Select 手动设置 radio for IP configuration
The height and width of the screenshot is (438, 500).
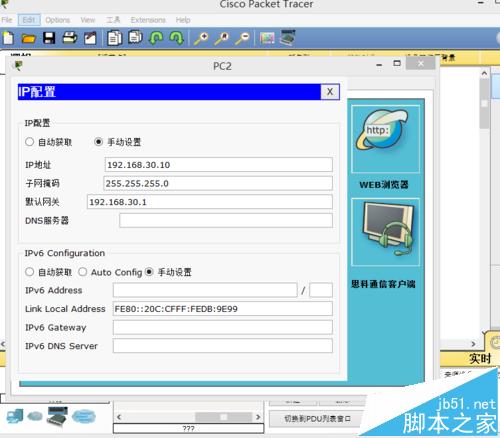coord(98,142)
